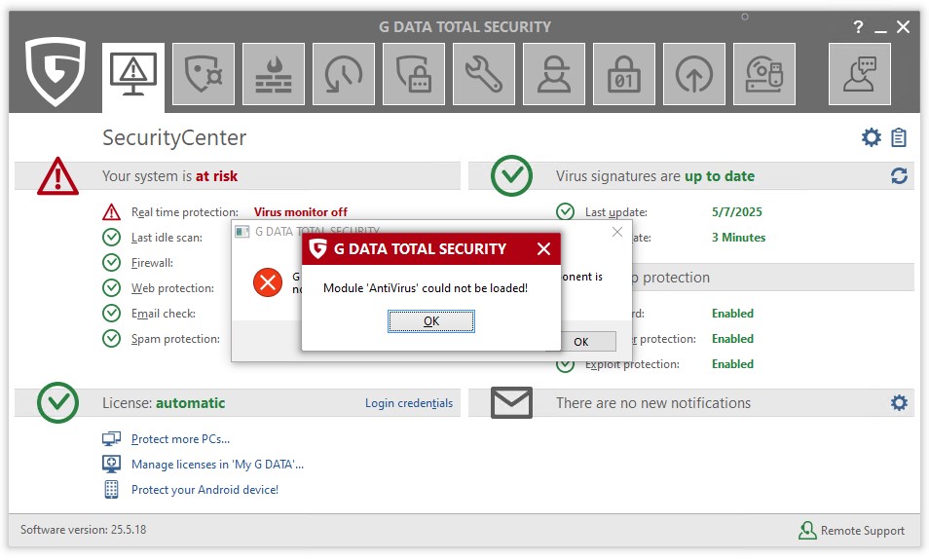Open the Backup clock arrow tab
929x560 pixels.
point(344,74)
